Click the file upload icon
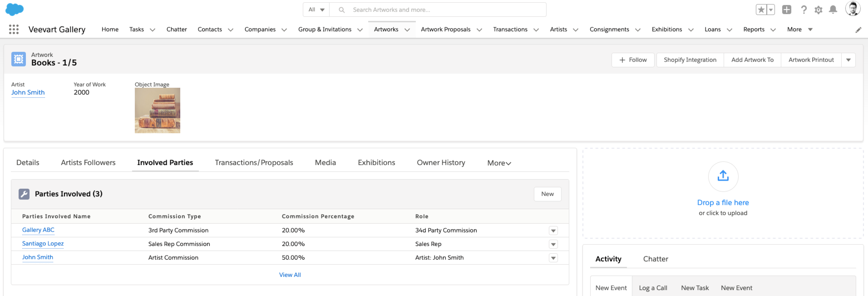The image size is (868, 296). click(x=723, y=176)
